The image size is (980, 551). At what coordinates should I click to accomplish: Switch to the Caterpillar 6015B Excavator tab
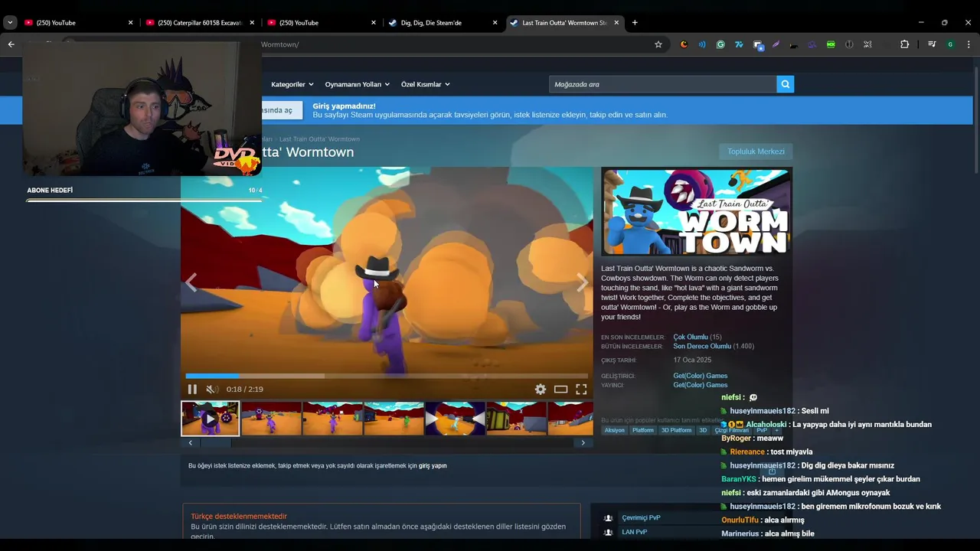pyautogui.click(x=199, y=23)
